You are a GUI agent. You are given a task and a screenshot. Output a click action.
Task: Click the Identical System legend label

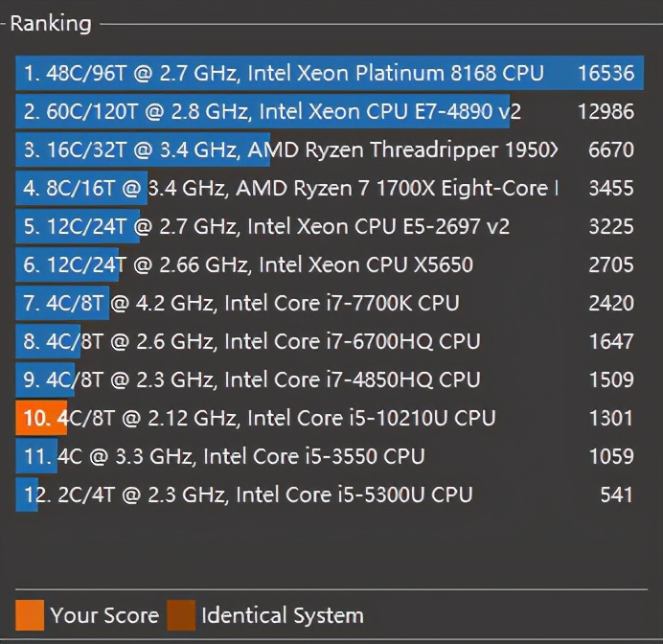click(x=282, y=615)
